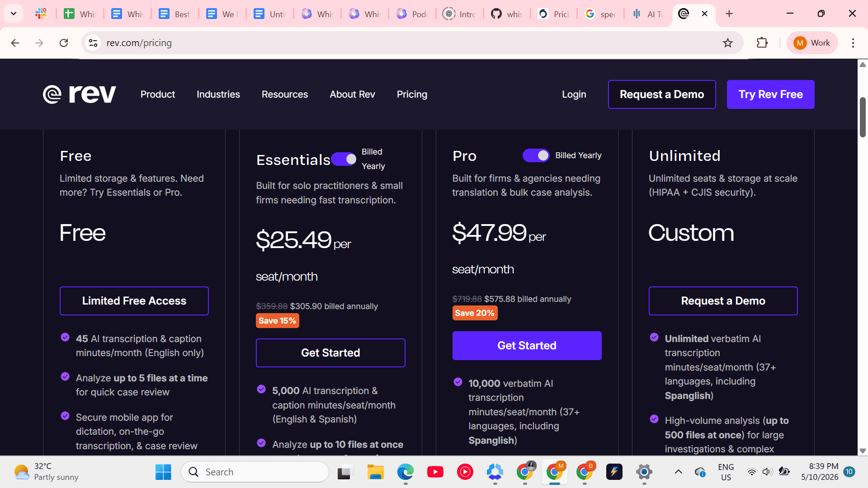The height and width of the screenshot is (488, 868).
Task: Open the Google Docs tab titled Unti
Action: [269, 14]
